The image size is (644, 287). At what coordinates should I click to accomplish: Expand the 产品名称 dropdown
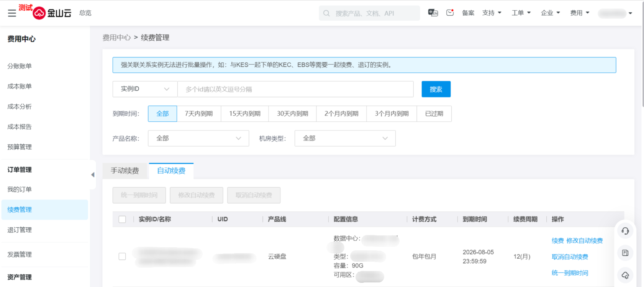pos(198,139)
